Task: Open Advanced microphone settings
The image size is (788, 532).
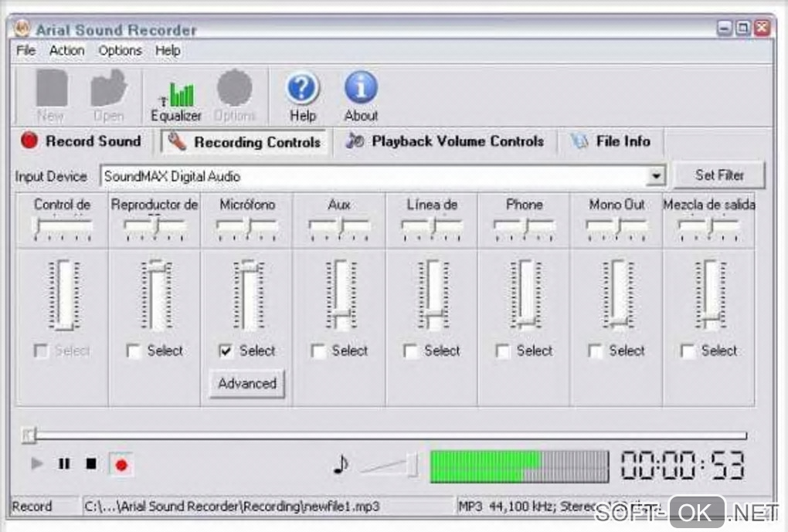Action: point(246,384)
